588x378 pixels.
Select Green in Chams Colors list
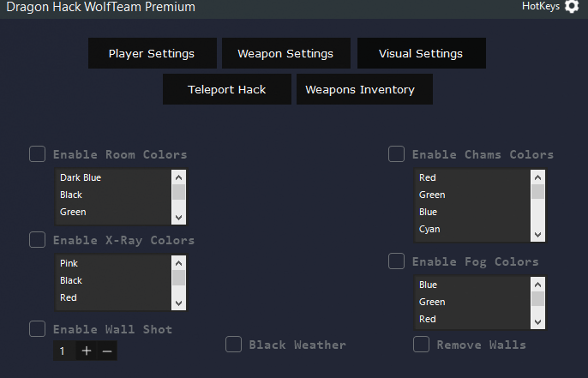coord(472,195)
